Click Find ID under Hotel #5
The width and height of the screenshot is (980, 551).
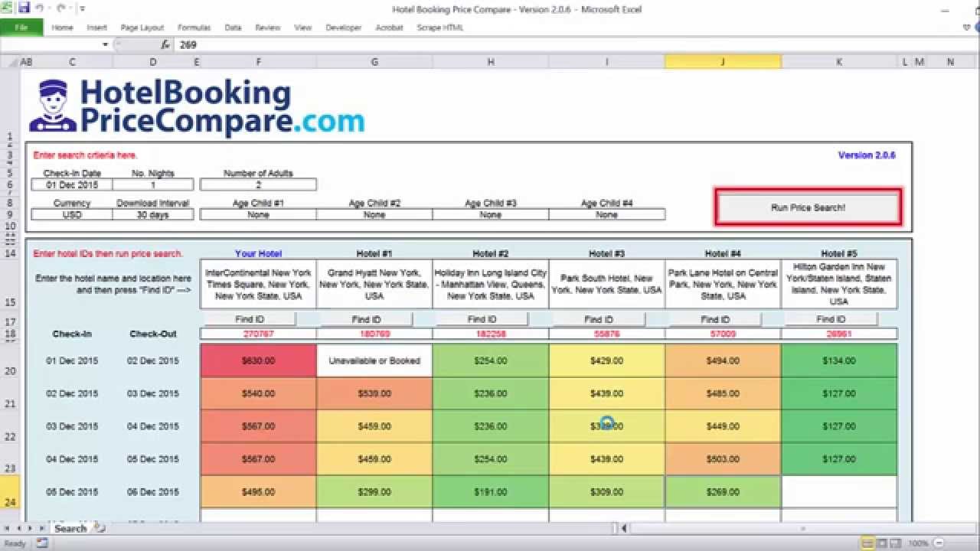click(831, 319)
